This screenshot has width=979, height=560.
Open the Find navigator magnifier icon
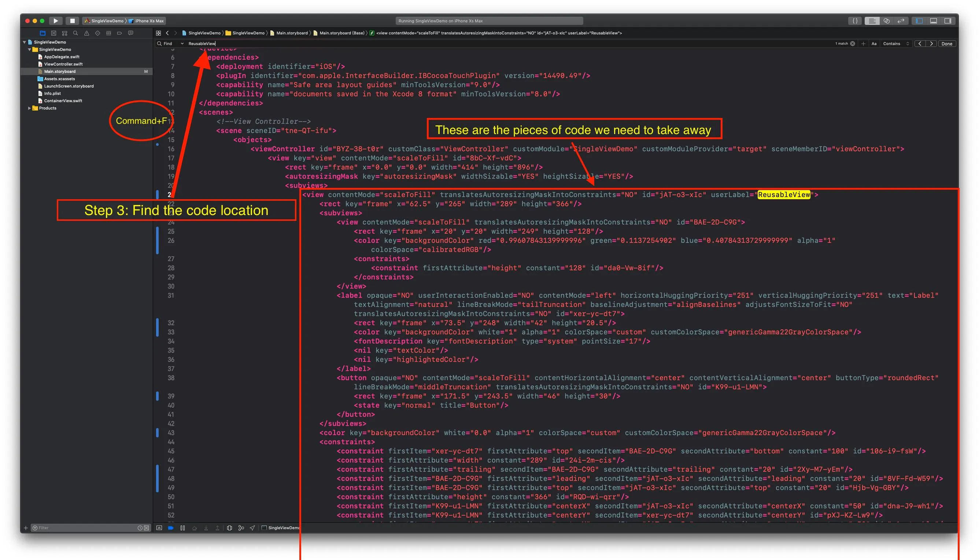75,33
